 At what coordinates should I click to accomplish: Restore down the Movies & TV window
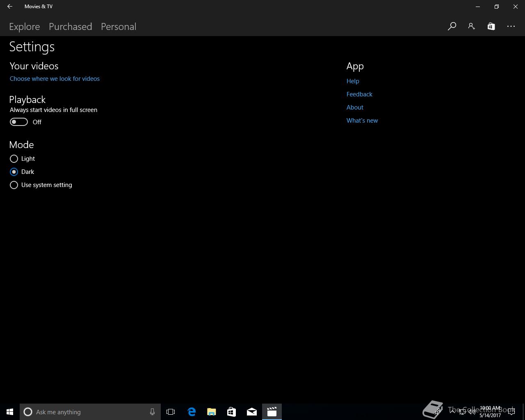[x=497, y=7]
